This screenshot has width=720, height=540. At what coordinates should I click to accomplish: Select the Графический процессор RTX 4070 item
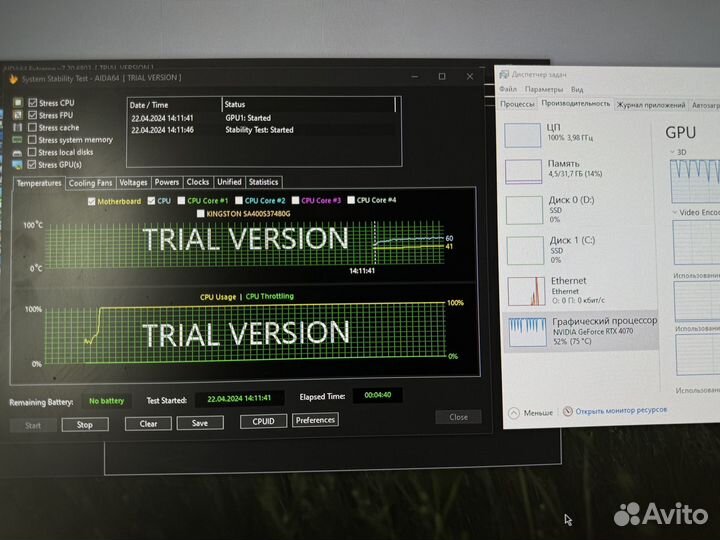[582, 332]
